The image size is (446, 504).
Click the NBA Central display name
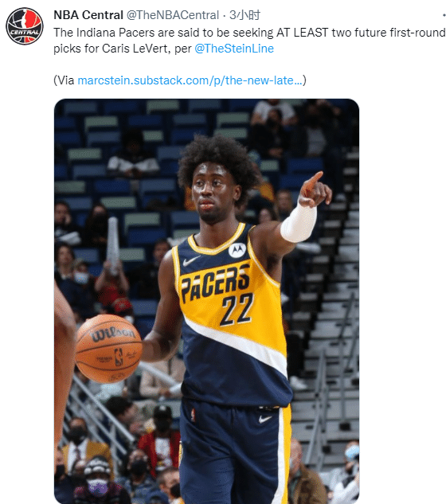88,15
